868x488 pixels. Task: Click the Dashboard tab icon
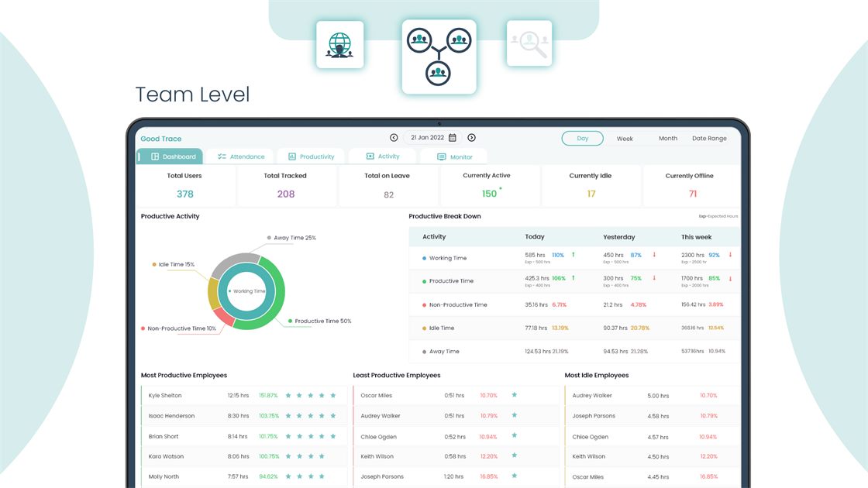click(x=155, y=156)
